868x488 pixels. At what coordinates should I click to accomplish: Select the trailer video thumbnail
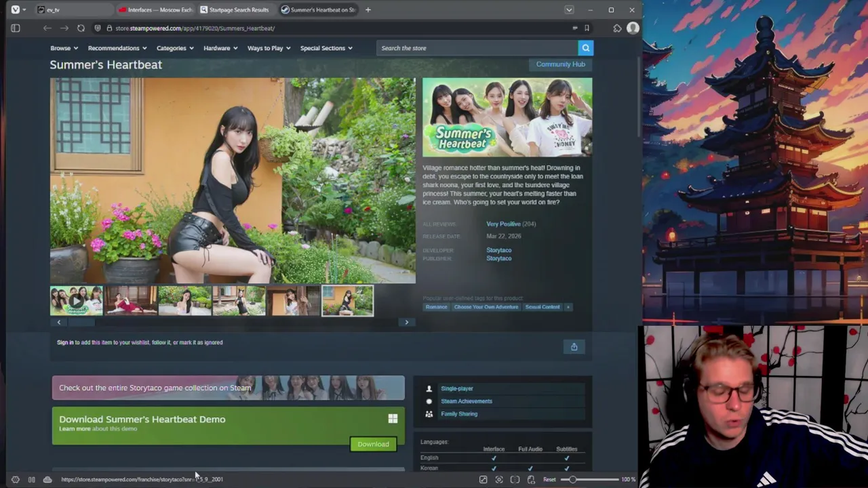click(76, 301)
